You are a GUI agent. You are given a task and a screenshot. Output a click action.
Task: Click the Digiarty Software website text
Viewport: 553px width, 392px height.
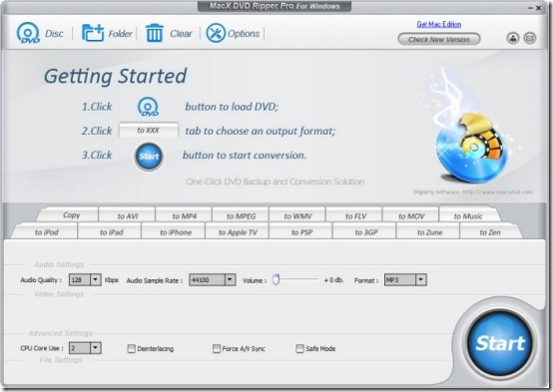click(x=473, y=193)
